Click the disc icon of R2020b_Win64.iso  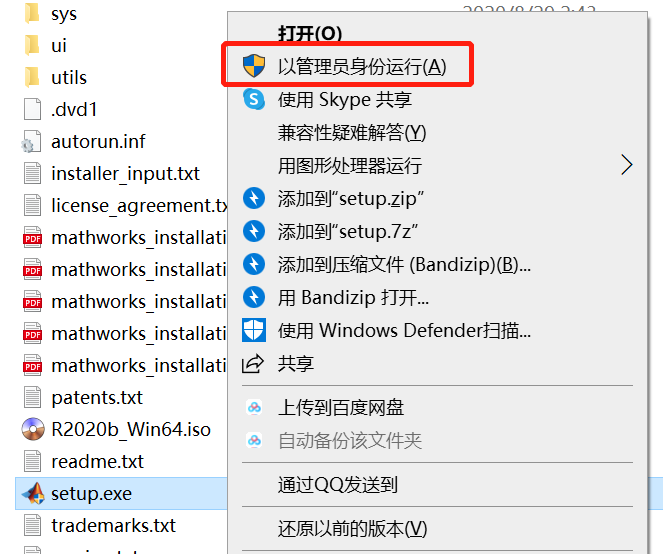(x=34, y=430)
